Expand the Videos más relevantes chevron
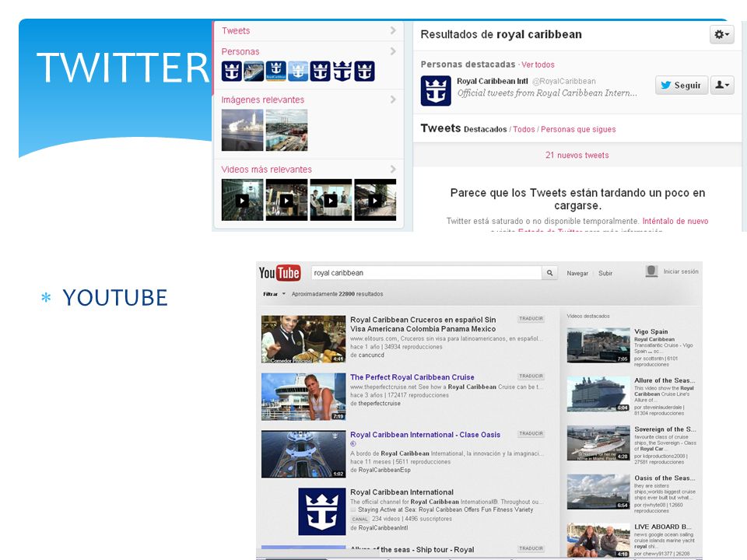The image size is (747, 560). pyautogui.click(x=393, y=169)
